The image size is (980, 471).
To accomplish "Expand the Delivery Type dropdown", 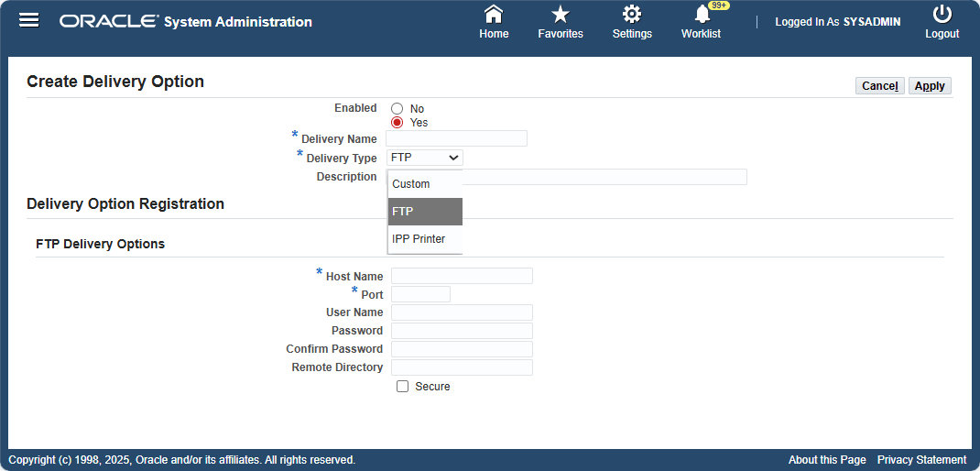I will (425, 158).
